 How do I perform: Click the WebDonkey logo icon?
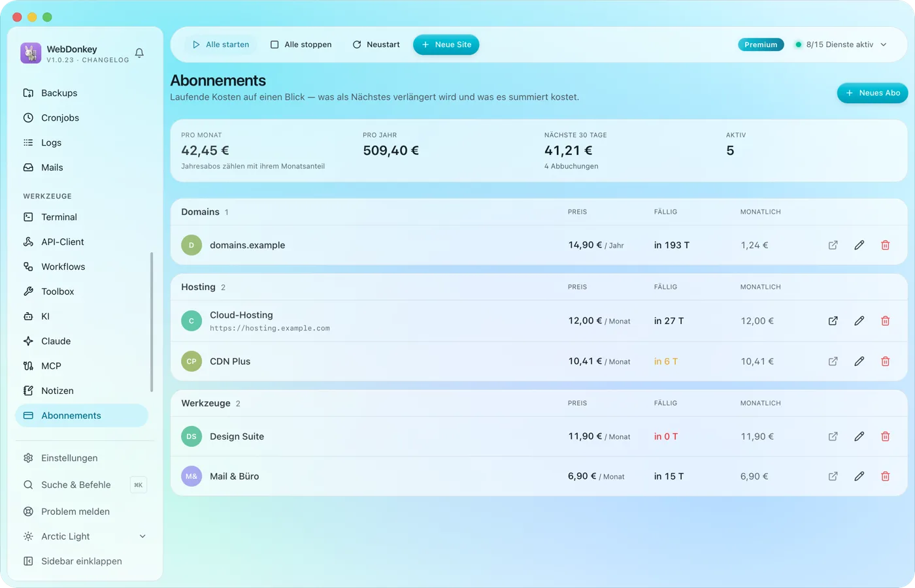(x=31, y=53)
